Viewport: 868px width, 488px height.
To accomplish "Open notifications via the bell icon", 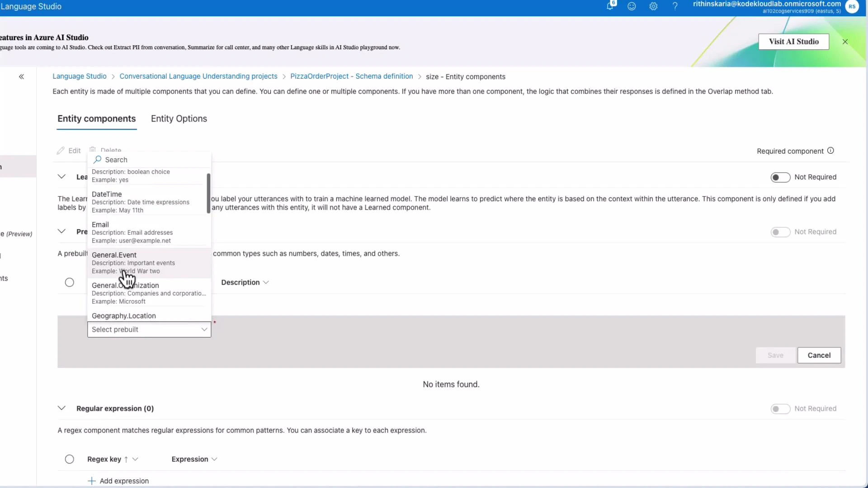I will pos(610,6).
